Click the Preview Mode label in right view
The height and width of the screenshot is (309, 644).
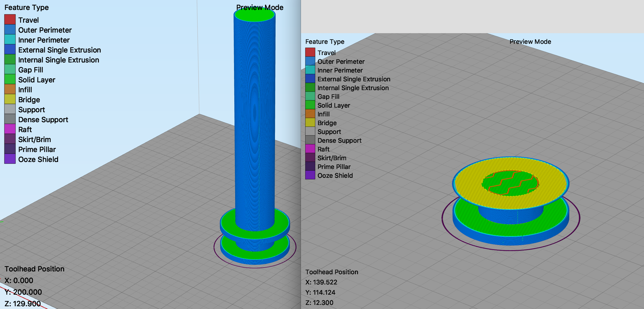[x=530, y=41]
